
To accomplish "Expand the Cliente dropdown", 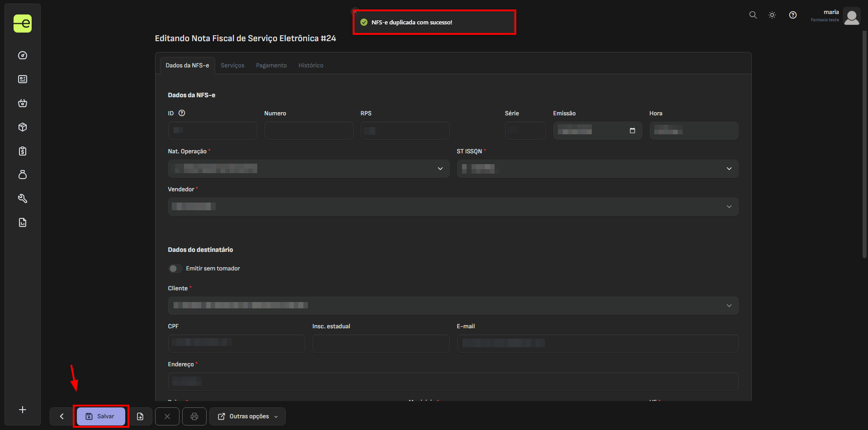I will tap(453, 306).
